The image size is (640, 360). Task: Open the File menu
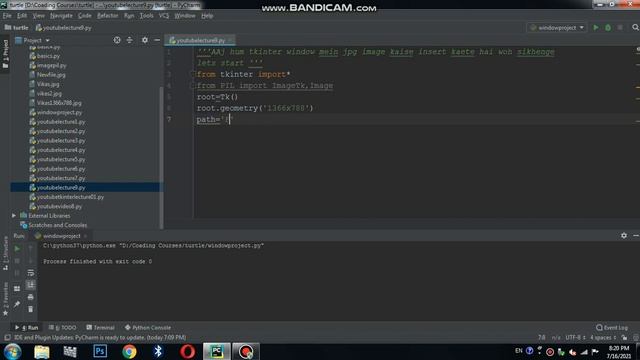tap(7, 16)
